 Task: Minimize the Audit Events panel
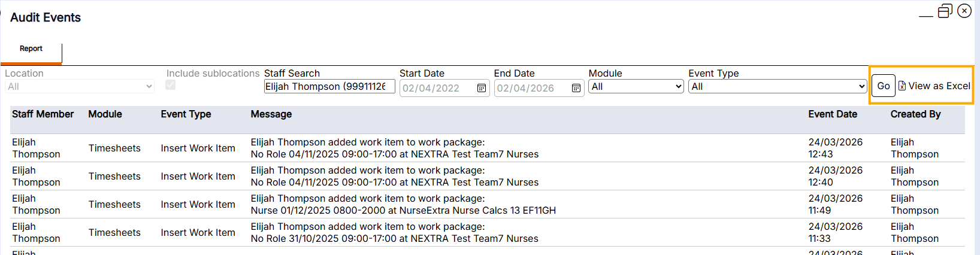pos(926,16)
